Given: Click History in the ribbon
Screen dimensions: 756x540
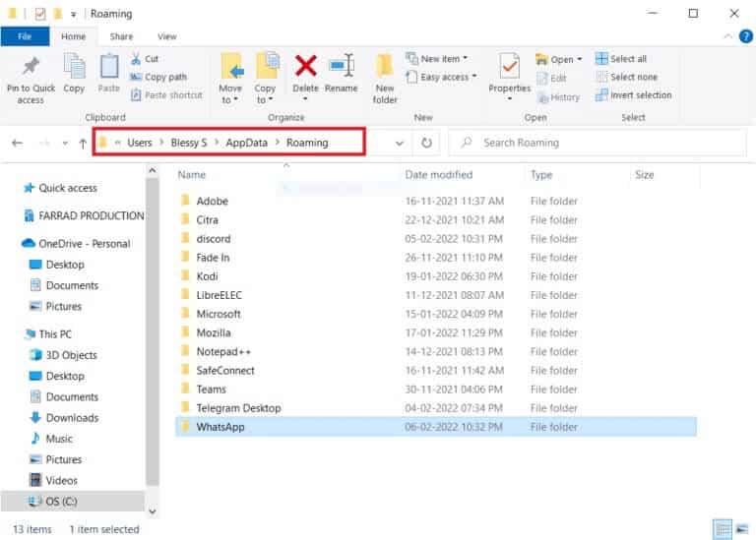Looking at the screenshot, I should (558, 97).
